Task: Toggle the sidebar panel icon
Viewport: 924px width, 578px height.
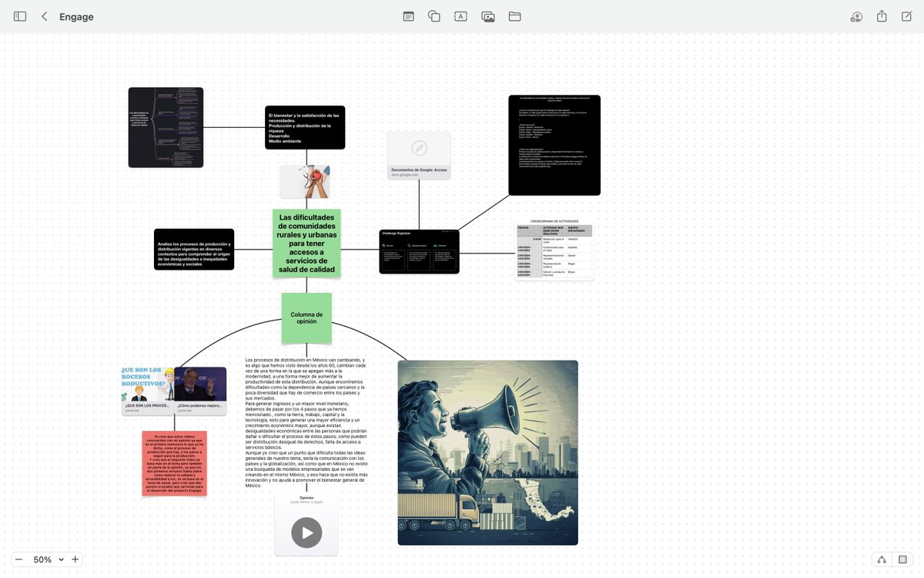Action: (x=20, y=16)
